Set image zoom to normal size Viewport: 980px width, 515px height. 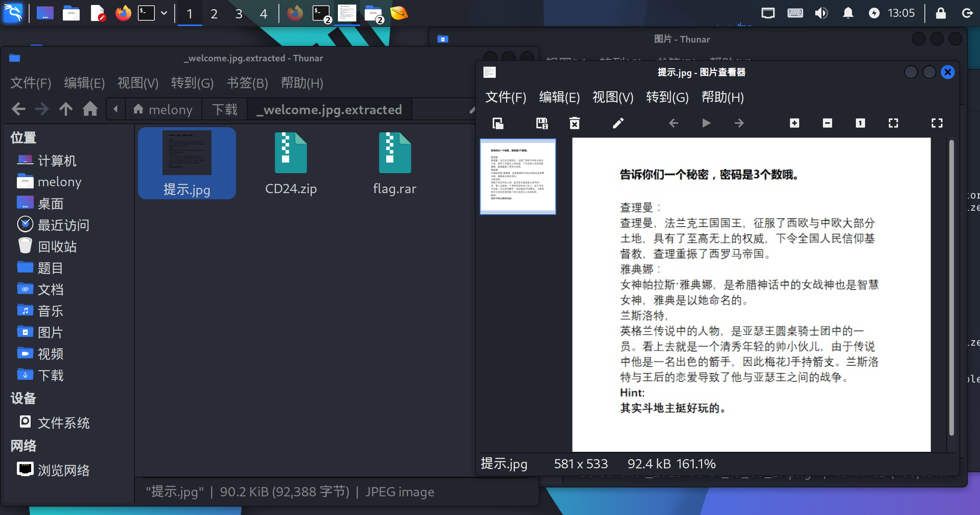pos(860,123)
